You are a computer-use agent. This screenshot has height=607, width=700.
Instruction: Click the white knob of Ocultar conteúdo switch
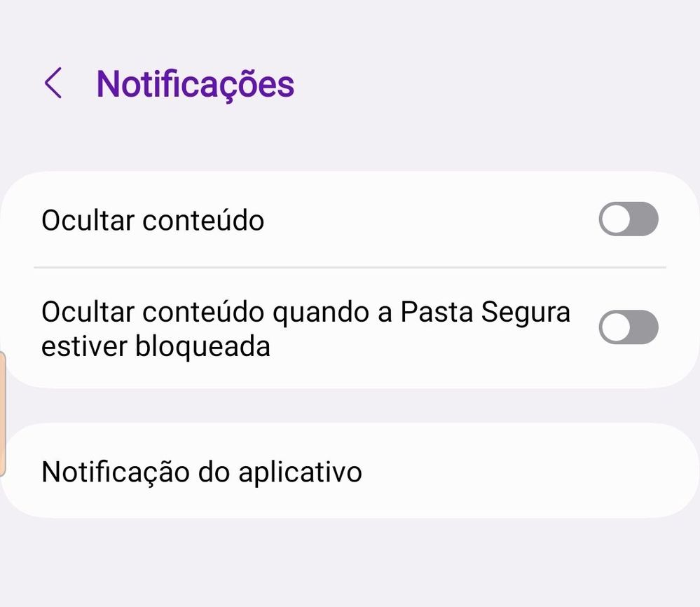click(x=616, y=219)
